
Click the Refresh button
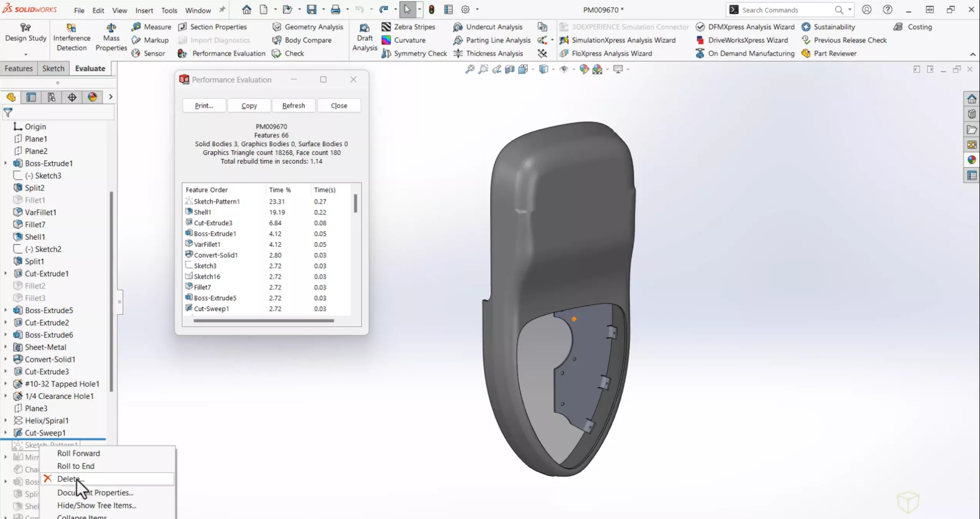(x=293, y=106)
